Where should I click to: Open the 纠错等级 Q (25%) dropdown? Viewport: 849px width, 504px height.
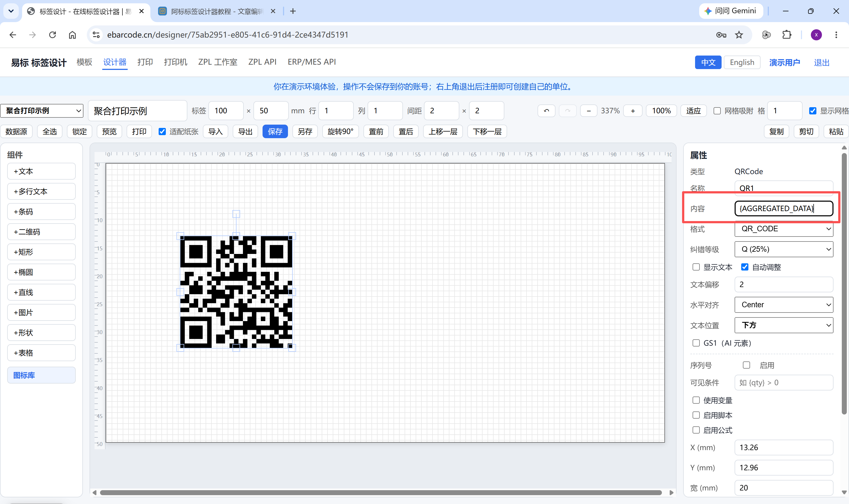(784, 249)
